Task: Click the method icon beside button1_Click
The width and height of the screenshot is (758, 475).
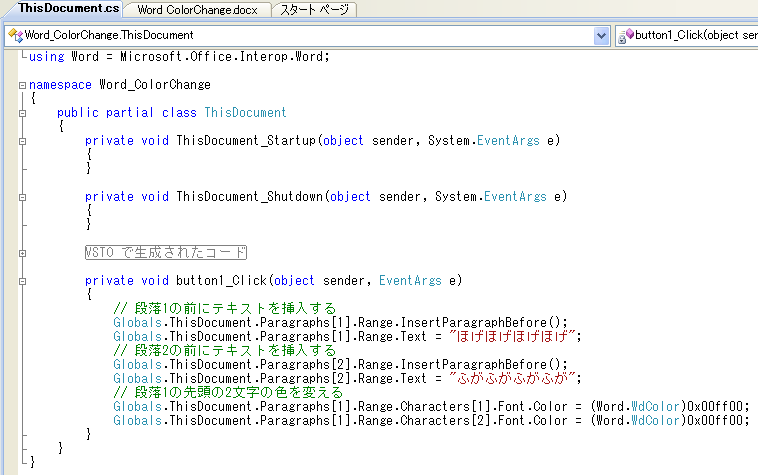Action: pos(626,35)
